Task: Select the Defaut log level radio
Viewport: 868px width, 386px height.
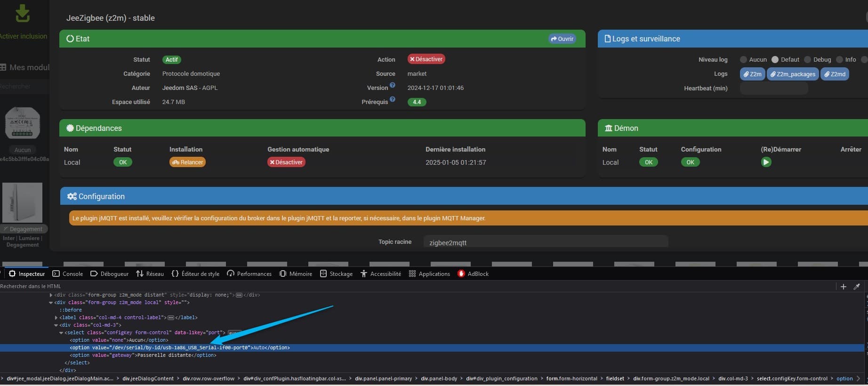Action: (775, 60)
